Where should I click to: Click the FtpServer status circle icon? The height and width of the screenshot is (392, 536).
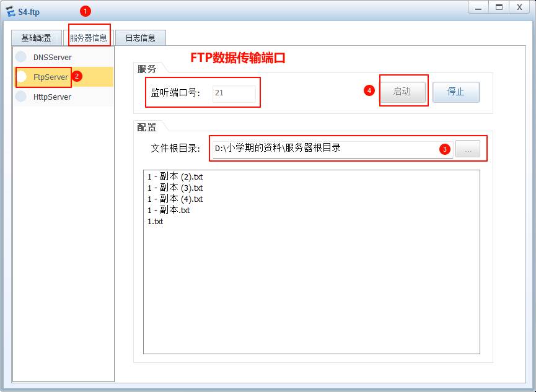pos(21,77)
